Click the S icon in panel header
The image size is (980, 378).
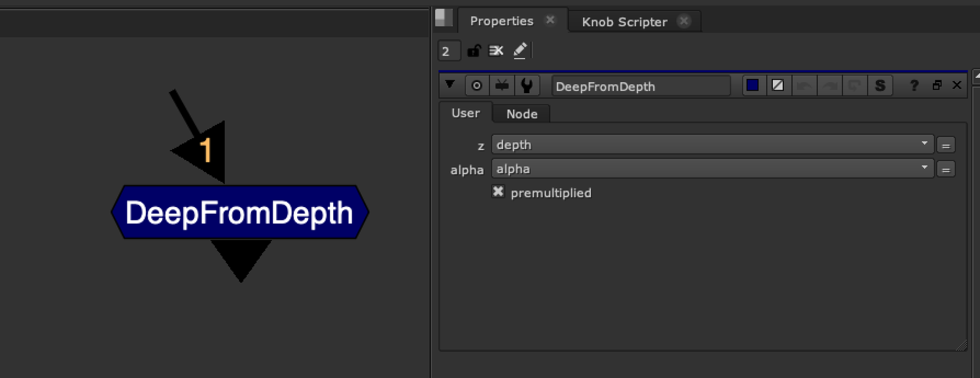pos(880,86)
